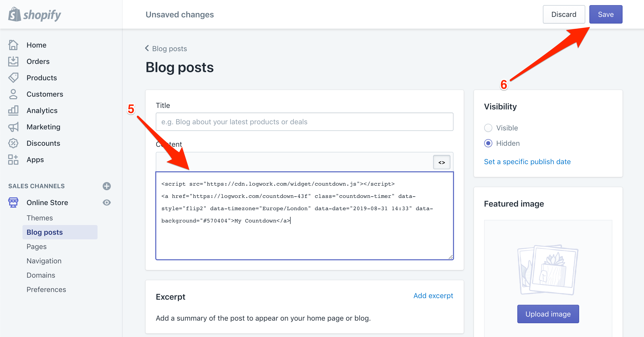
Task: Click the Products sidebar icon
Action: pos(13,78)
